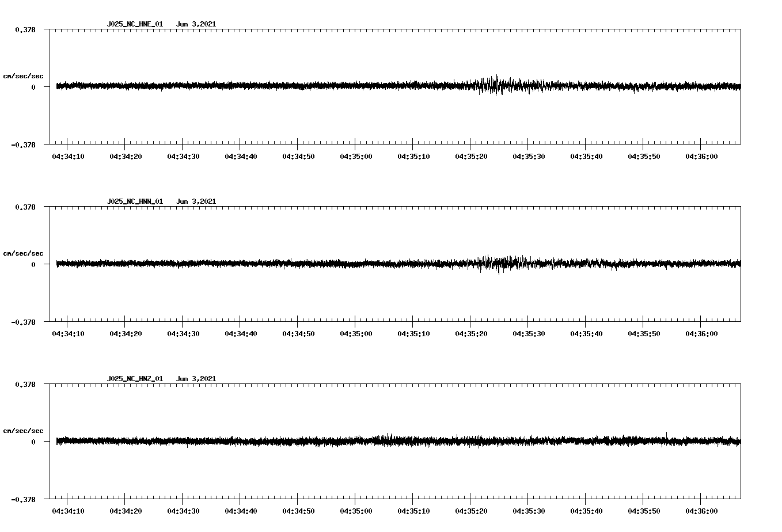Click the zero axis label of HNE plot
The image size is (782, 532).
click(x=33, y=87)
